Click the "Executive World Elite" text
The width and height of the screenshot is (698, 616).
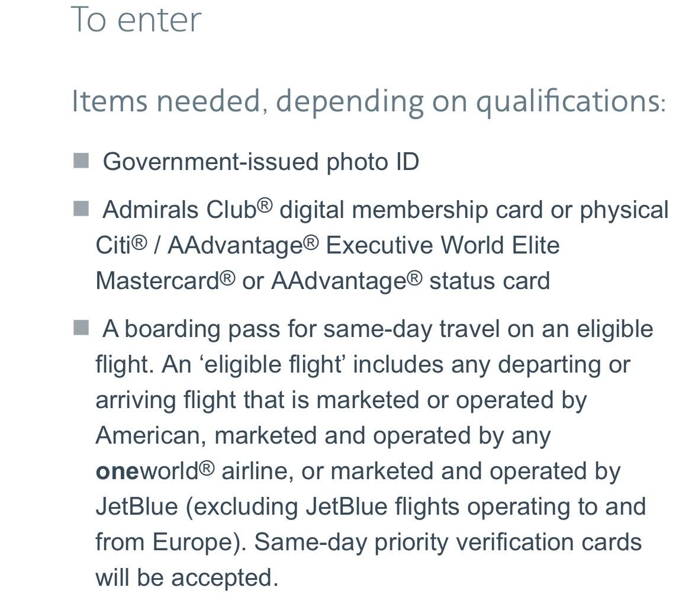442,245
